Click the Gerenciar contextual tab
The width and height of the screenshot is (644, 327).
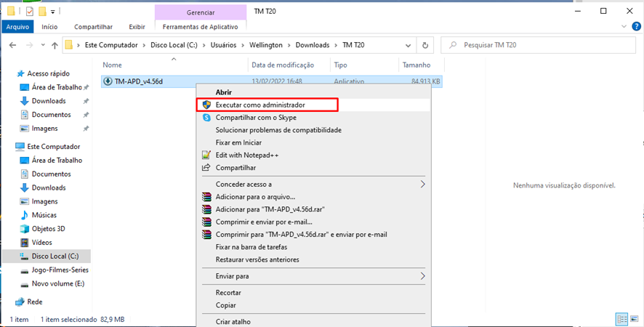pos(201,12)
